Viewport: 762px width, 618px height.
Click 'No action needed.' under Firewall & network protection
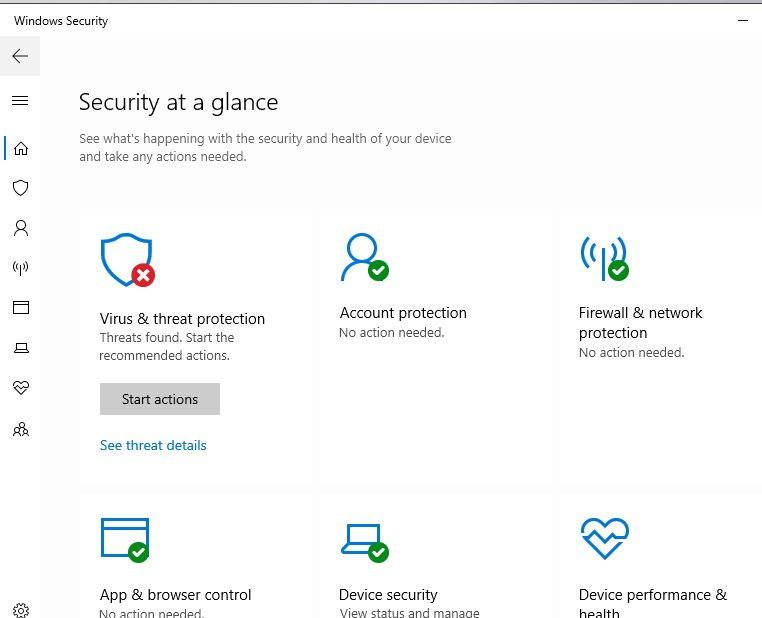631,353
